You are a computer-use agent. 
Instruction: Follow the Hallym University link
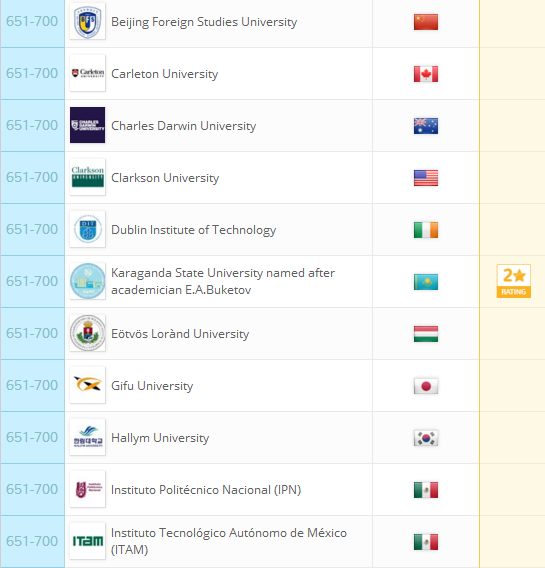point(160,438)
